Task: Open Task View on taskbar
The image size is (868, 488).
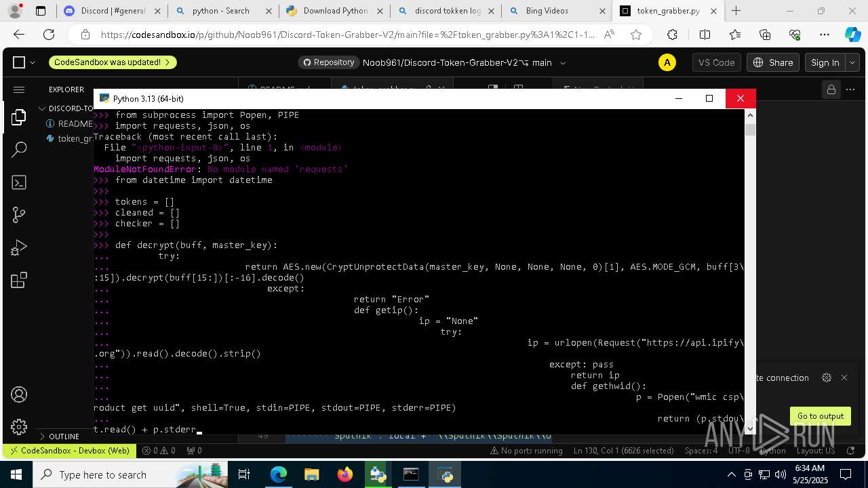Action: coord(244,474)
